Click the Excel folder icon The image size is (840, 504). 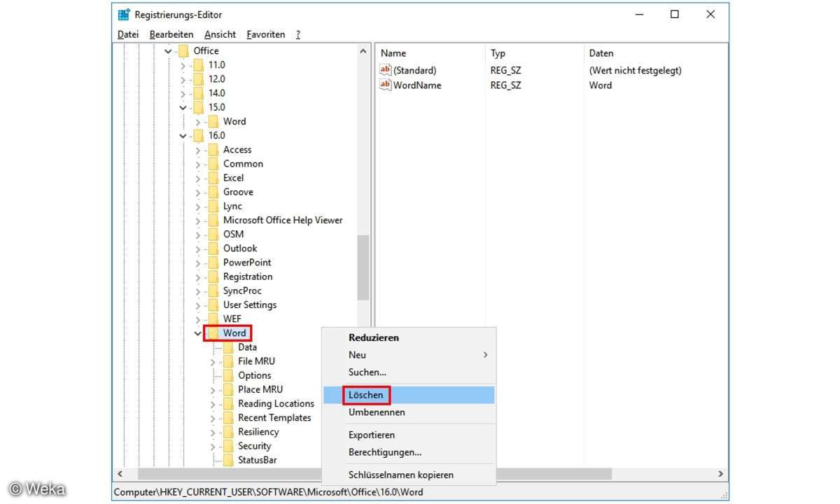tap(213, 178)
